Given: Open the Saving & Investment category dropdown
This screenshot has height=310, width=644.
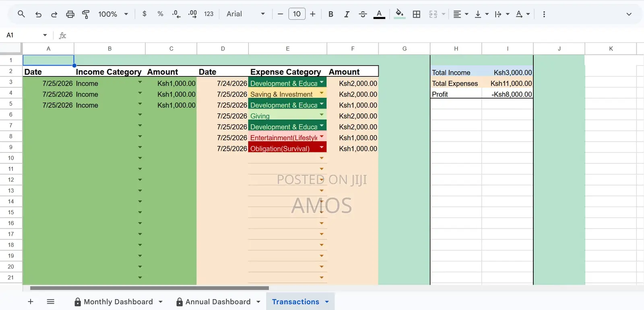Looking at the screenshot, I should (x=322, y=93).
